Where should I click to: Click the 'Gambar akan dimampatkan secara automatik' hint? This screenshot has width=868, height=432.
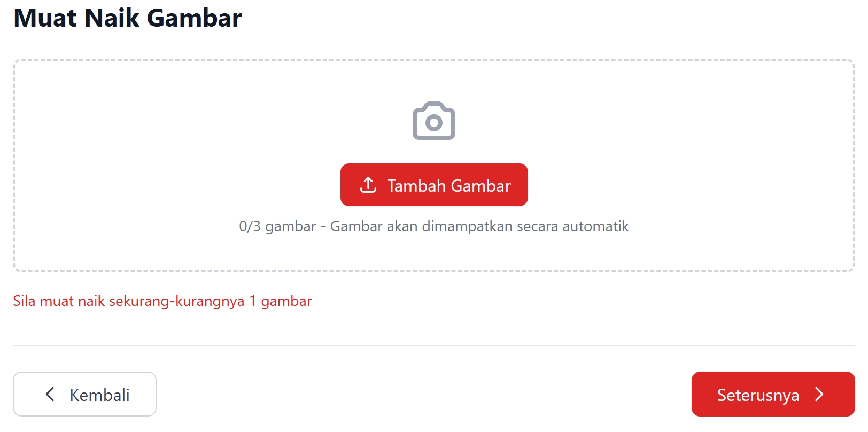tap(479, 226)
